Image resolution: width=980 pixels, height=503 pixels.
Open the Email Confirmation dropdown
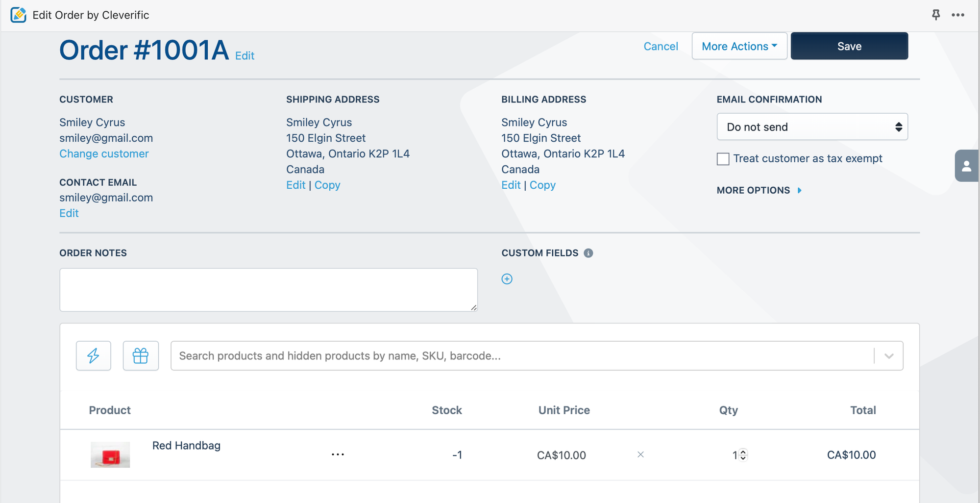click(812, 127)
